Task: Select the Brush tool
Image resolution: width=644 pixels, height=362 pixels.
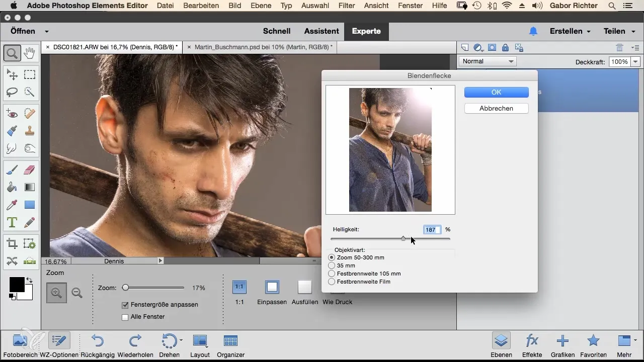Action: pyautogui.click(x=12, y=170)
